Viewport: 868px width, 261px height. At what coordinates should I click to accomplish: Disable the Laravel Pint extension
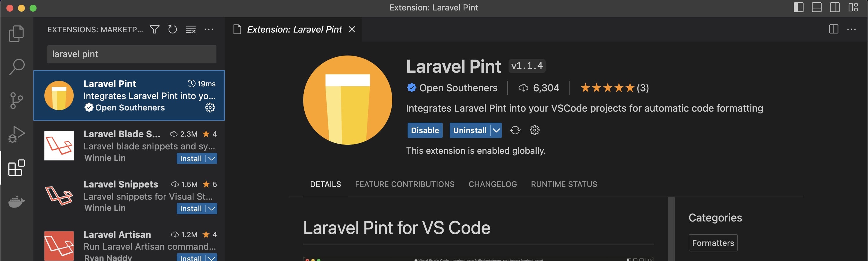pos(425,130)
